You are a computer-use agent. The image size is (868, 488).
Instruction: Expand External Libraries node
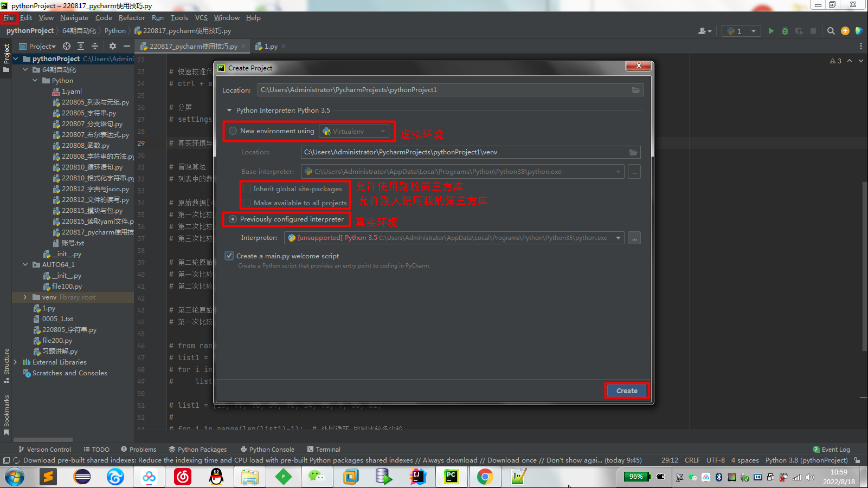(16, 362)
